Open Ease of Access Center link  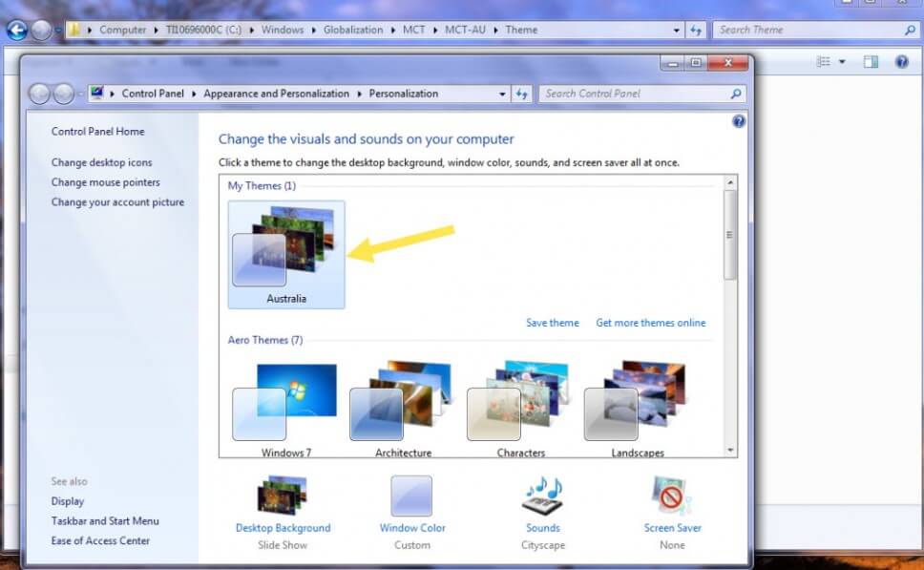coord(100,540)
